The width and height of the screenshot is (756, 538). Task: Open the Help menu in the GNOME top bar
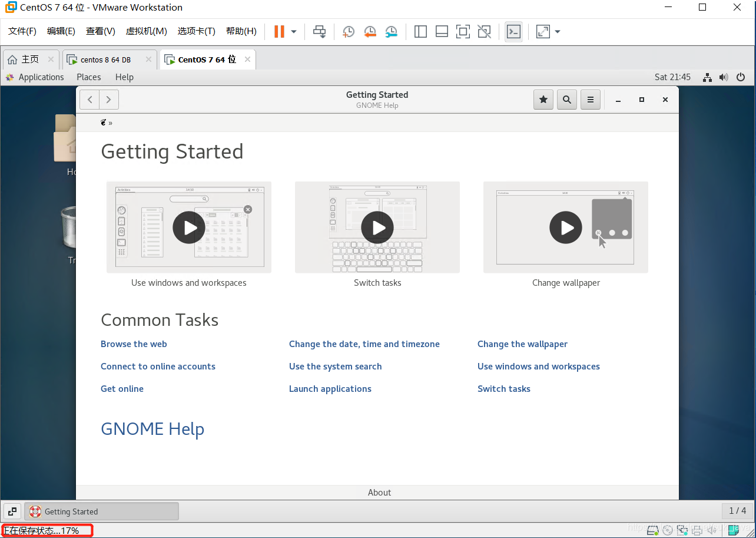[124, 77]
